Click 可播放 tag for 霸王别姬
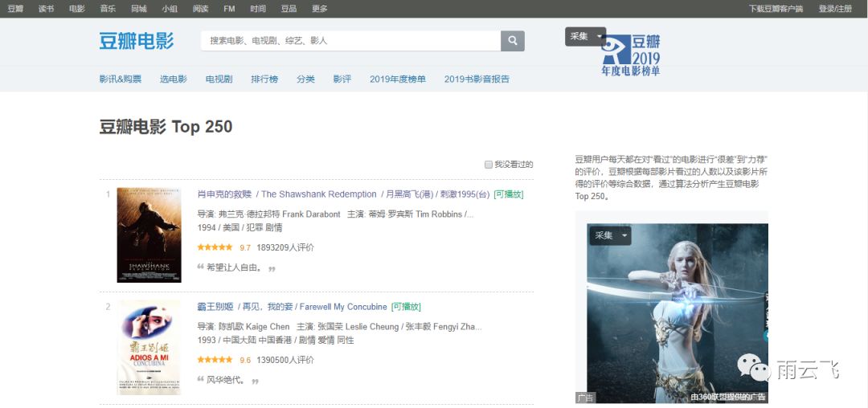868x408 pixels. coord(406,307)
